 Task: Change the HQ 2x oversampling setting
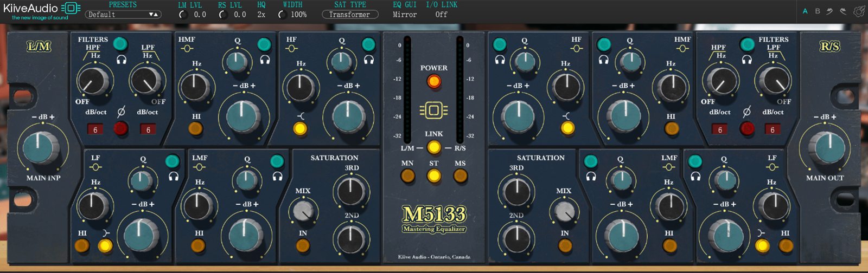261,15
